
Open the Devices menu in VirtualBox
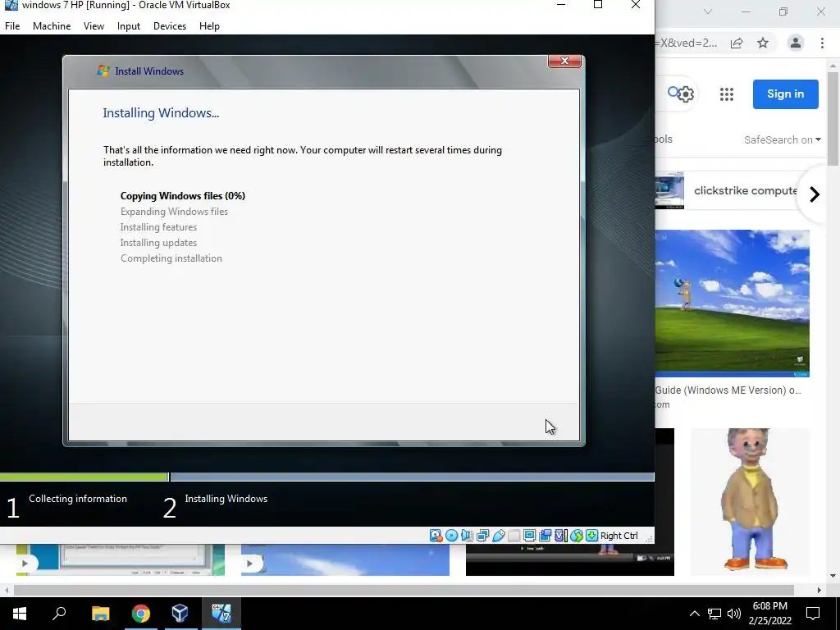pyautogui.click(x=170, y=25)
